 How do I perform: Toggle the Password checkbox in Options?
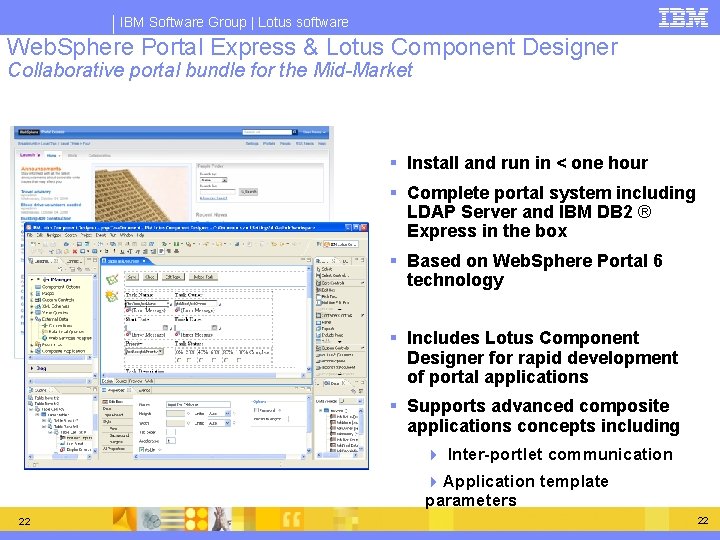click(x=255, y=410)
